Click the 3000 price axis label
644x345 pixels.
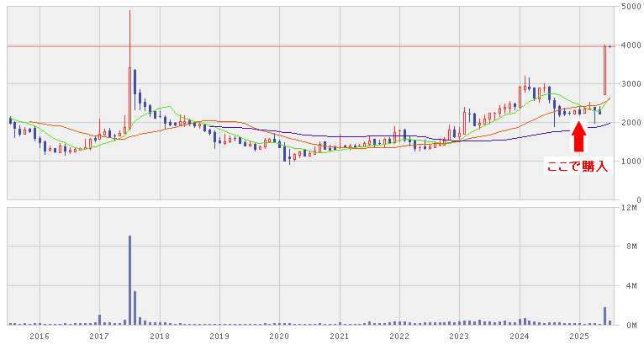[x=631, y=83]
